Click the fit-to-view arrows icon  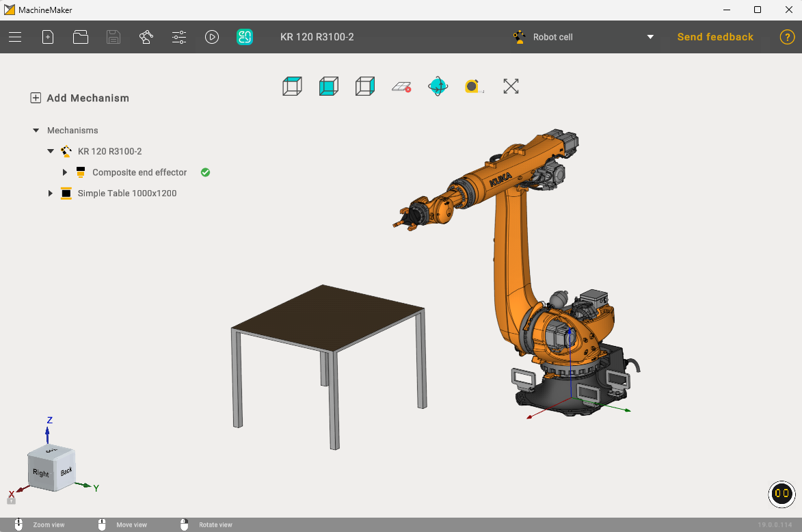511,86
